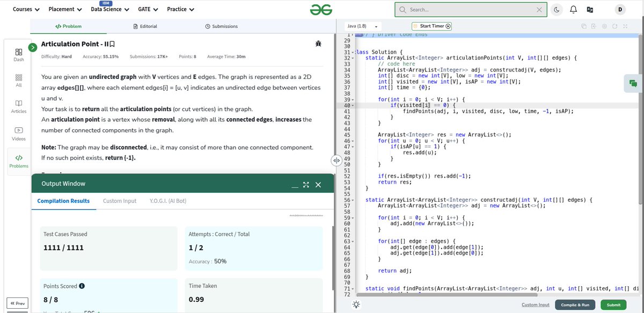Click the Start Timer button
Image resolution: width=644 pixels, height=313 pixels.
coord(431,26)
